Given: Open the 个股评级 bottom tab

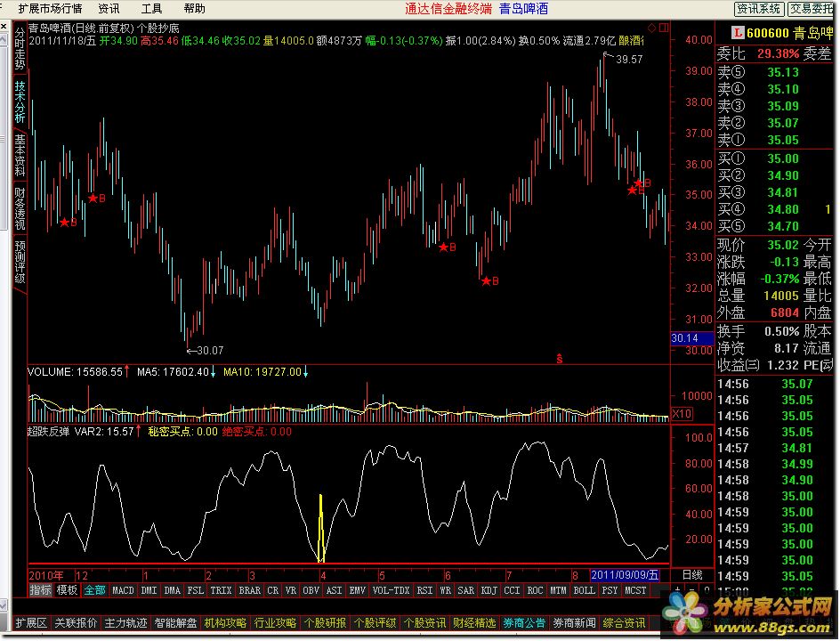Looking at the screenshot, I should (x=375, y=623).
